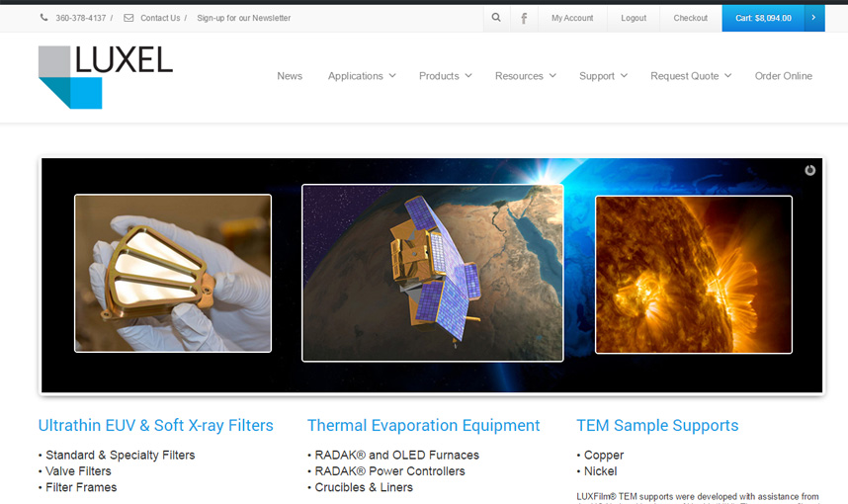The image size is (848, 504).
Task: Click the gloved hand filter frame image
Action: [173, 273]
